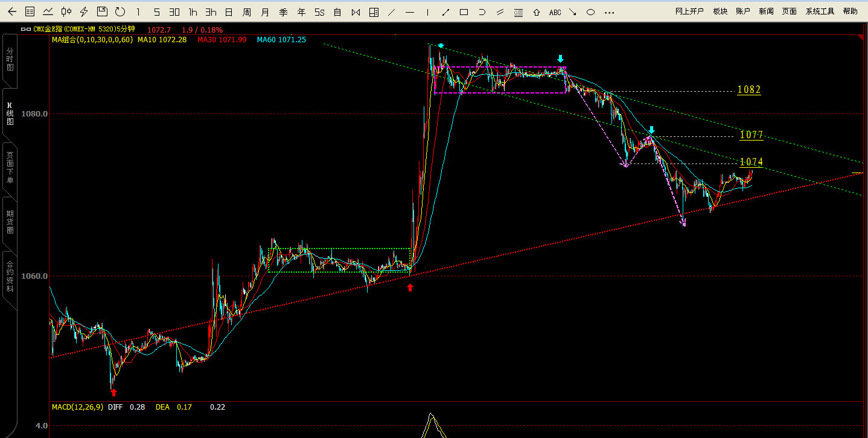Click the 1060.0 price axis label
The image size is (868, 438).
(x=34, y=276)
